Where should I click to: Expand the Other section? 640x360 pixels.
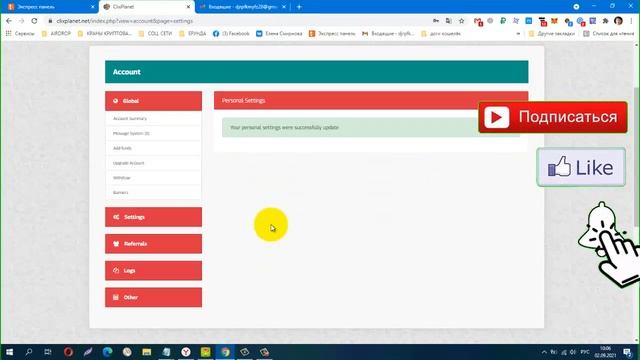(153, 297)
